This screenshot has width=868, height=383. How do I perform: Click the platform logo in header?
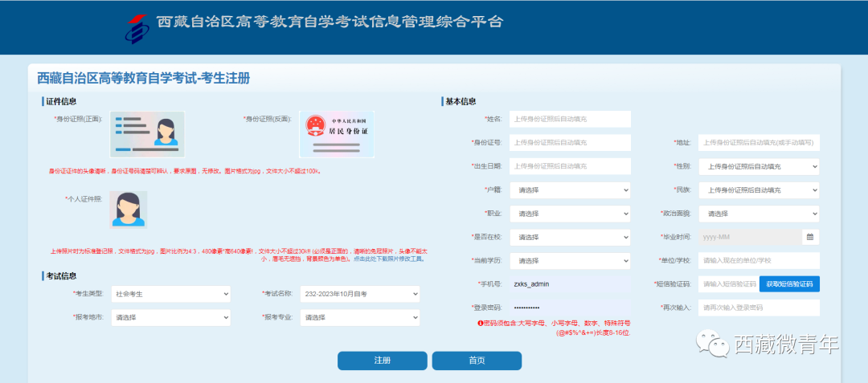(138, 28)
